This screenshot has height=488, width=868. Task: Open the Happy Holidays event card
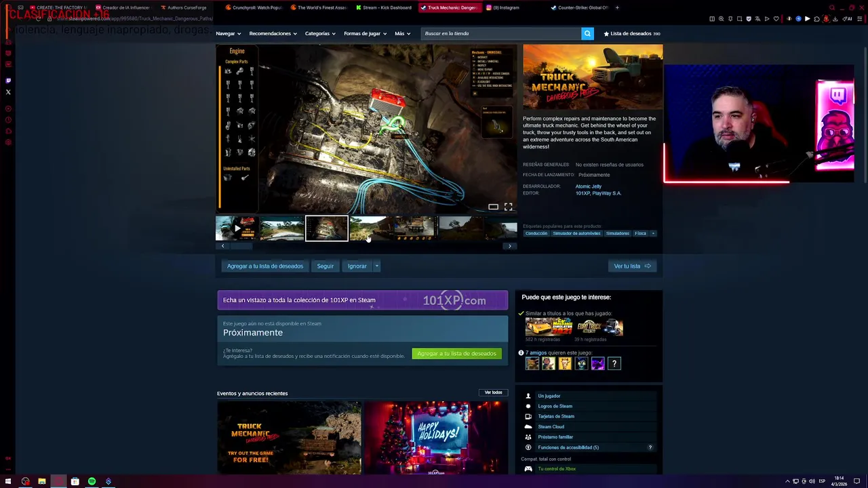(435, 438)
